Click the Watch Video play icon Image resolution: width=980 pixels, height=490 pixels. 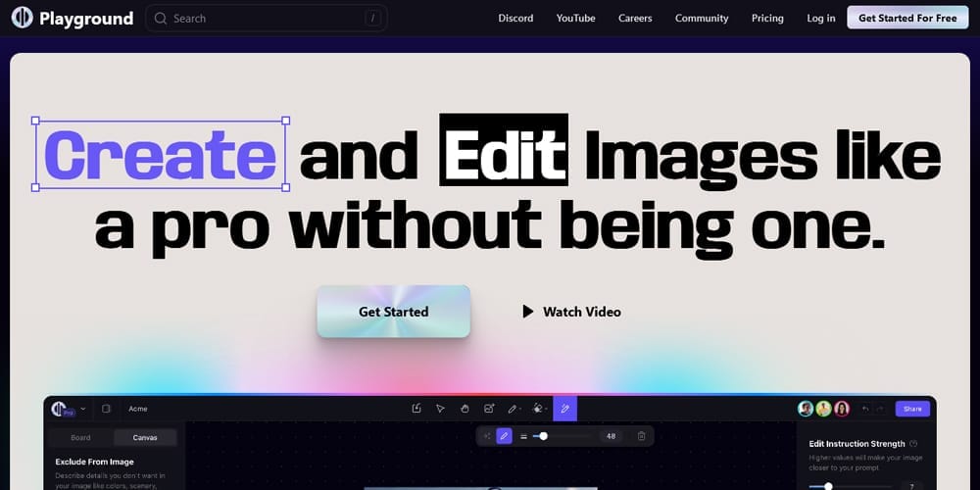[528, 312]
